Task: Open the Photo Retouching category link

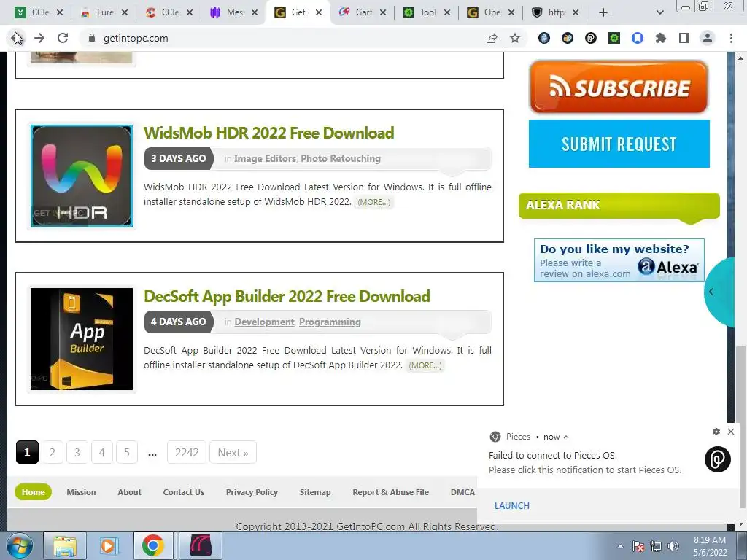Action: (341, 158)
